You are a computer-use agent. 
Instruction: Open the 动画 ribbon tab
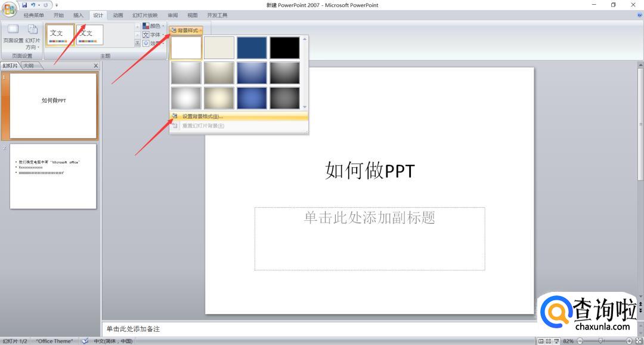pos(118,15)
